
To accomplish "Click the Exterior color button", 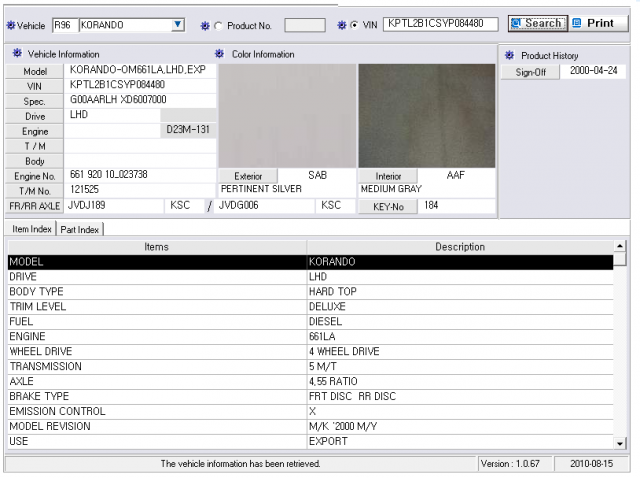I will coord(248,176).
